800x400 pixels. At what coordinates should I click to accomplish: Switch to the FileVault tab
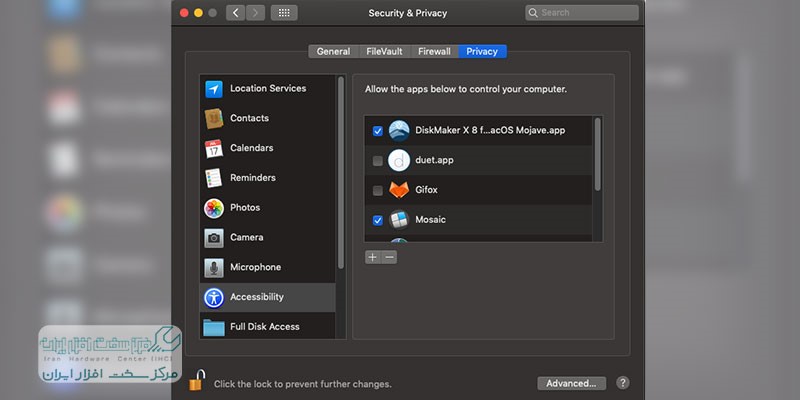(x=384, y=52)
